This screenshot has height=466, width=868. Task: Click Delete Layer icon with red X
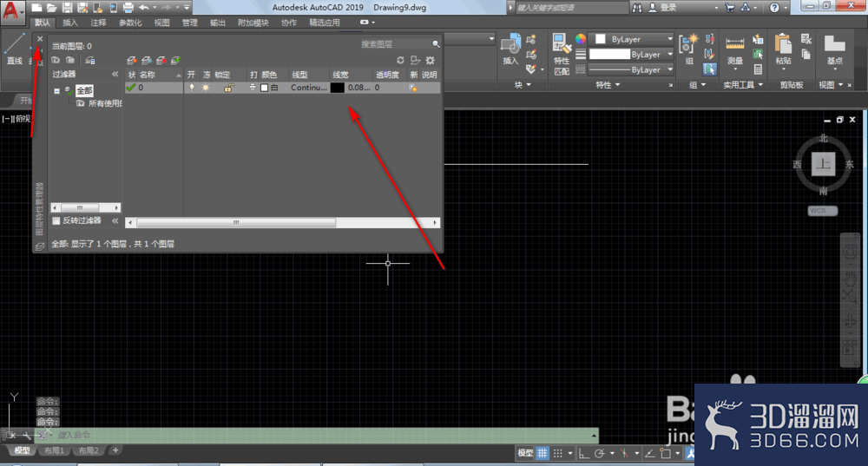click(161, 61)
